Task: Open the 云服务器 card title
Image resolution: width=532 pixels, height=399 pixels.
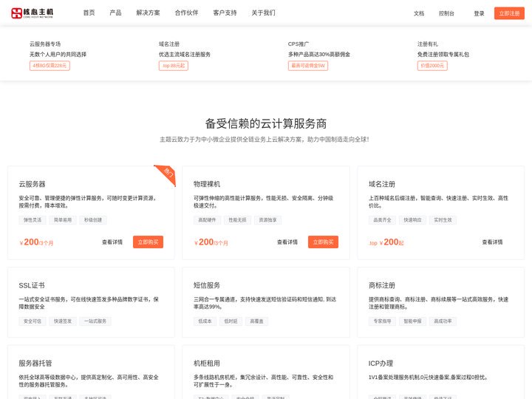Action: tap(32, 184)
